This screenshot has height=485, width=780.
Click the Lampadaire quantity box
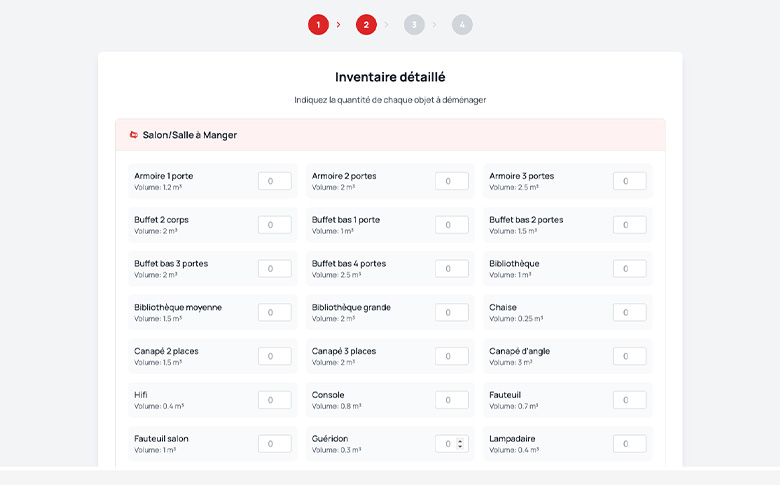tap(629, 444)
